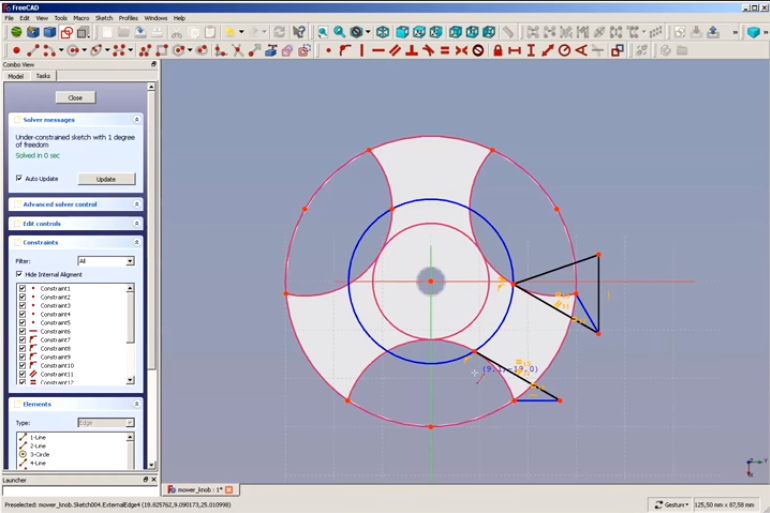
Task: Open the Profiles menu
Action: click(x=128, y=18)
